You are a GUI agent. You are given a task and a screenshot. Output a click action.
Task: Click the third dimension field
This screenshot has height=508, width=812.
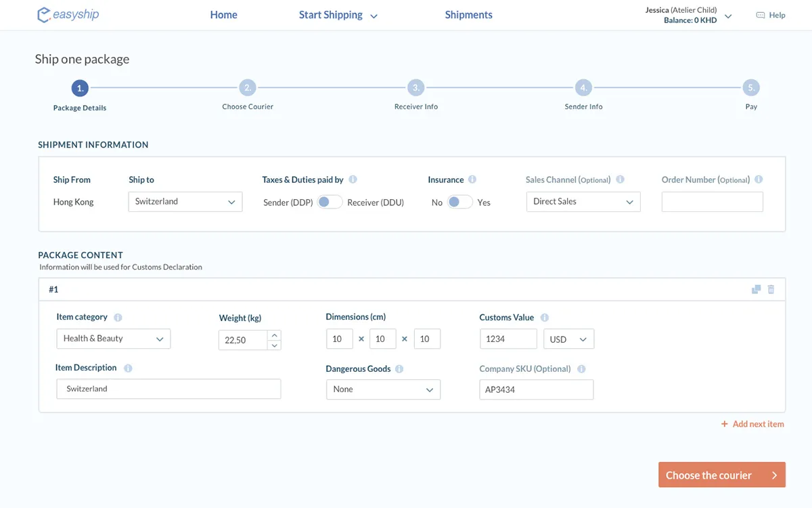427,339
